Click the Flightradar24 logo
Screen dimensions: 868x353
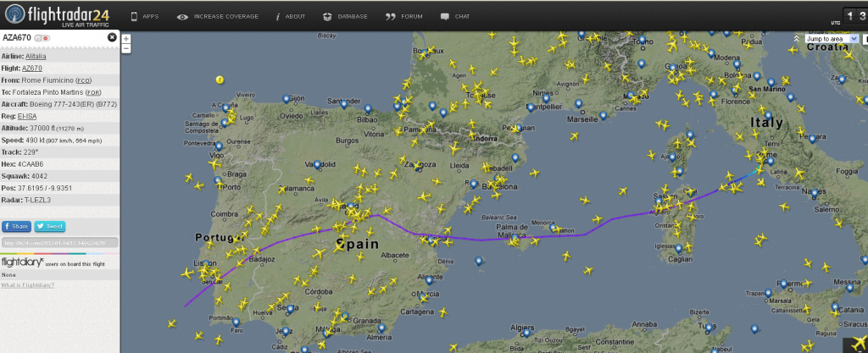coord(57,15)
